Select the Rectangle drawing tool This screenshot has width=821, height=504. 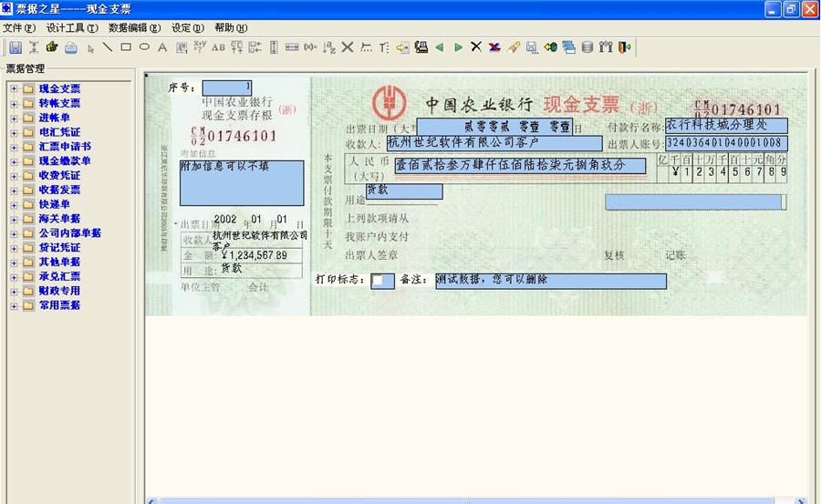click(x=126, y=47)
